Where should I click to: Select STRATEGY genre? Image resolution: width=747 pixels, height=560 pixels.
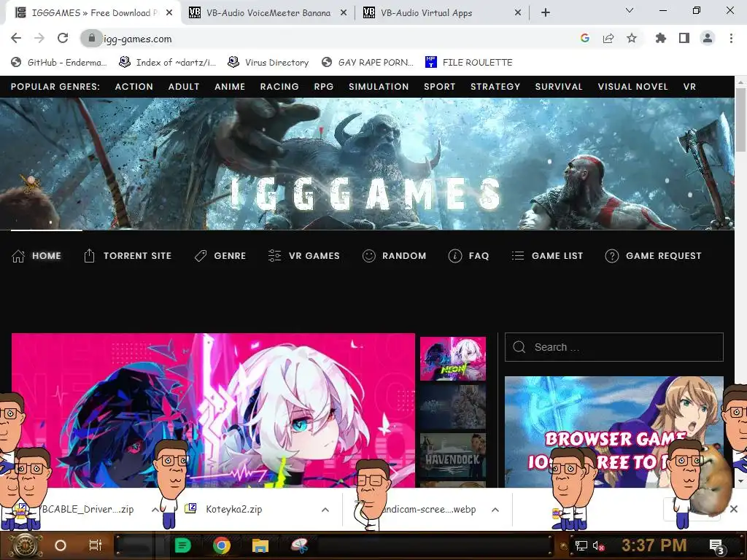(495, 87)
